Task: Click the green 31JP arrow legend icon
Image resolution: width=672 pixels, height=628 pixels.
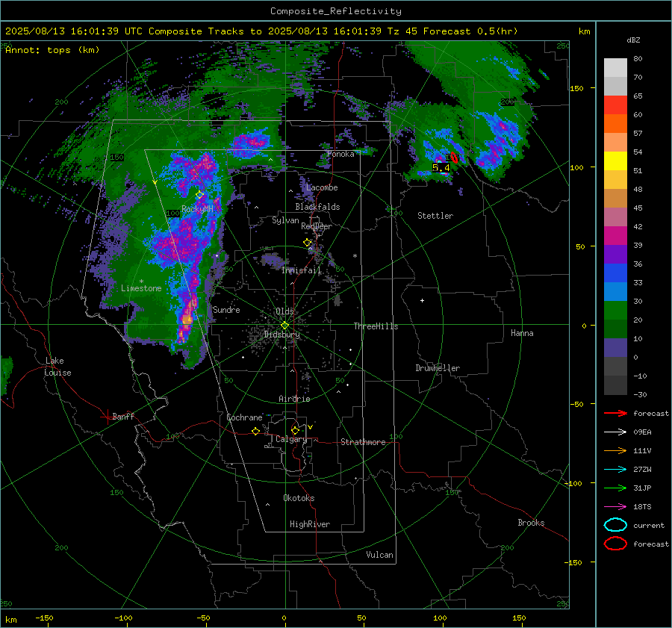Action: [x=615, y=488]
